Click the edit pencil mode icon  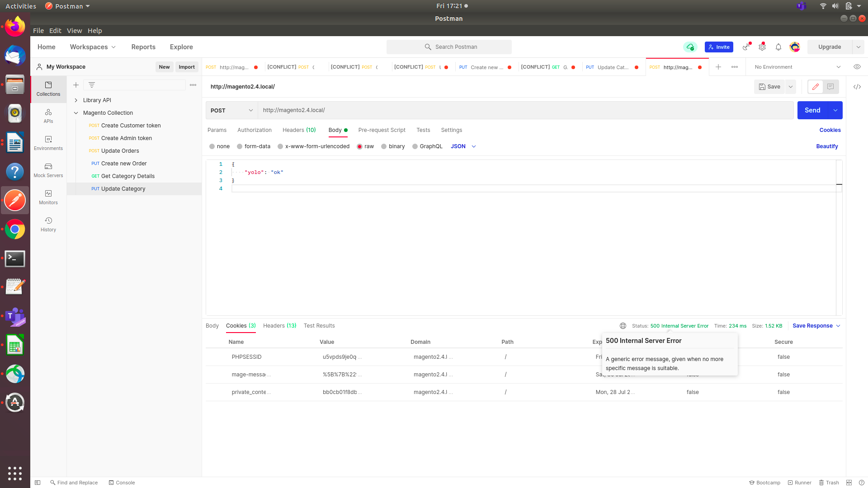point(816,87)
